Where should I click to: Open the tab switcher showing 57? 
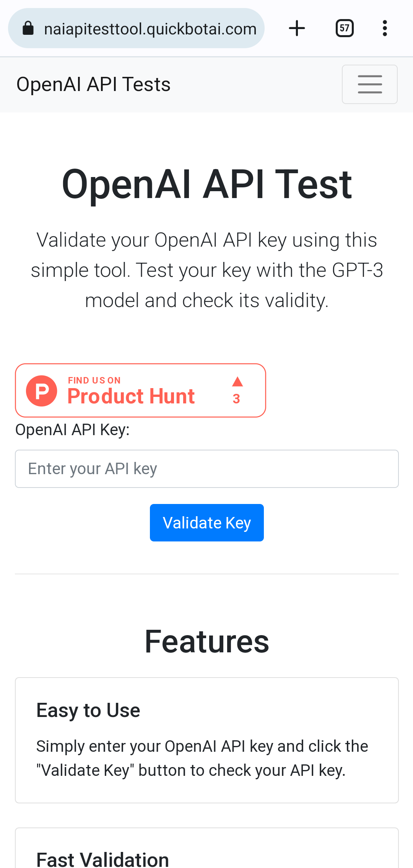tap(345, 28)
